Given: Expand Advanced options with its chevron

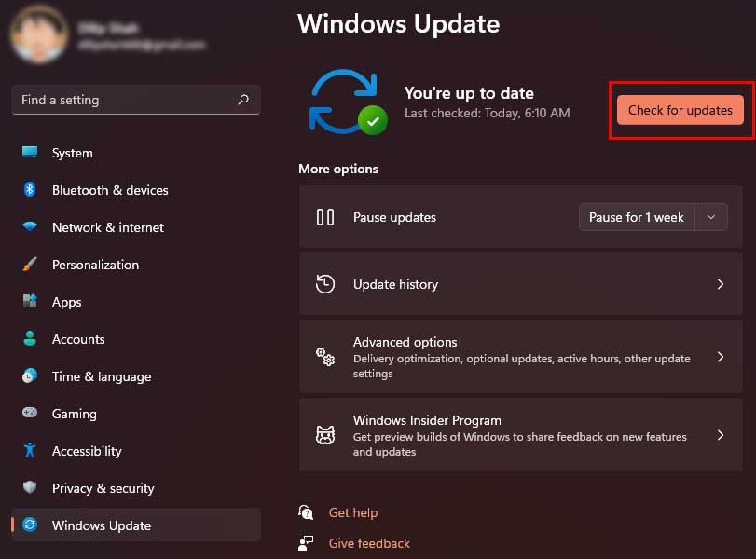Looking at the screenshot, I should click(x=721, y=357).
